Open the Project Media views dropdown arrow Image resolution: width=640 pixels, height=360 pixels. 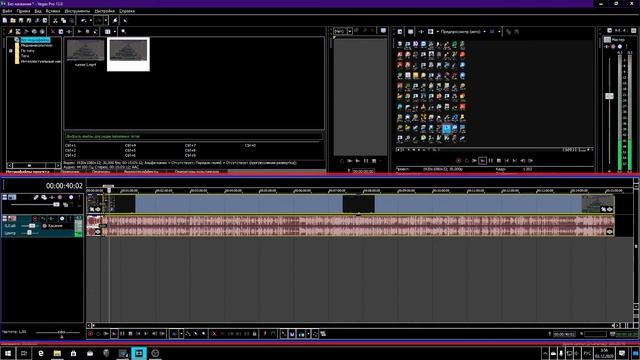(x=115, y=31)
